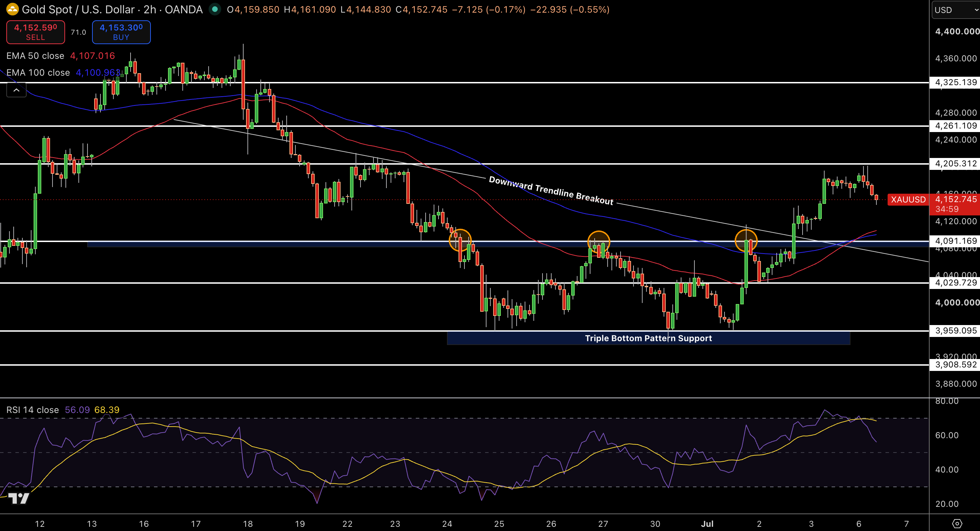Image resolution: width=980 pixels, height=531 pixels.
Task: Click the orange circle marker near 27
Action: point(599,242)
